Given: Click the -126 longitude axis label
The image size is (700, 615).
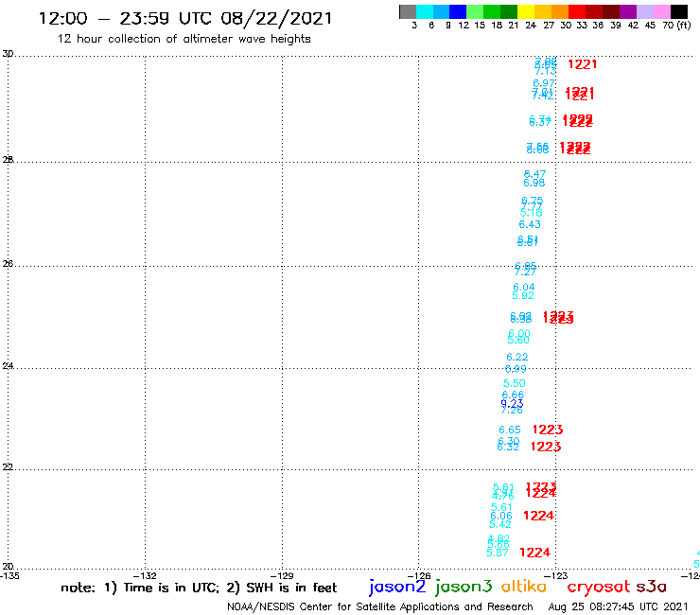Looking at the screenshot, I should [419, 575].
